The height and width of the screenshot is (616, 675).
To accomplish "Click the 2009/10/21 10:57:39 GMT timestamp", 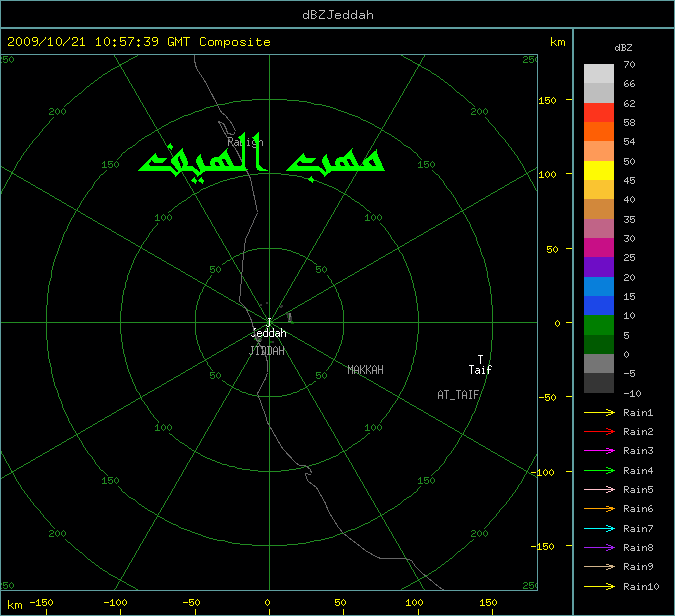I will coord(99,42).
